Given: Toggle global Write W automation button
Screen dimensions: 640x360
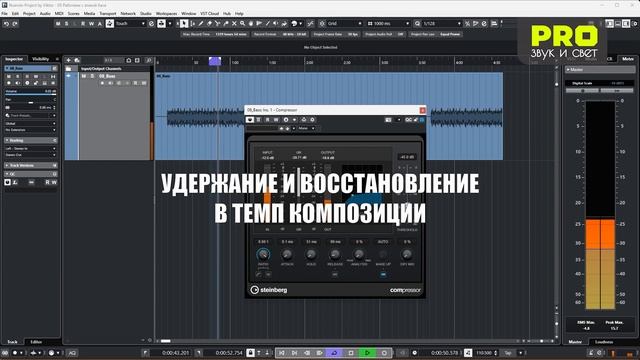Looking at the screenshot, I should point(91,24).
